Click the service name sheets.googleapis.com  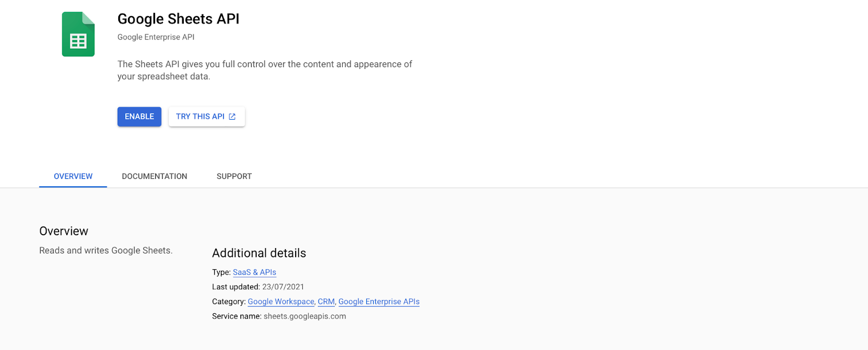[x=305, y=316]
